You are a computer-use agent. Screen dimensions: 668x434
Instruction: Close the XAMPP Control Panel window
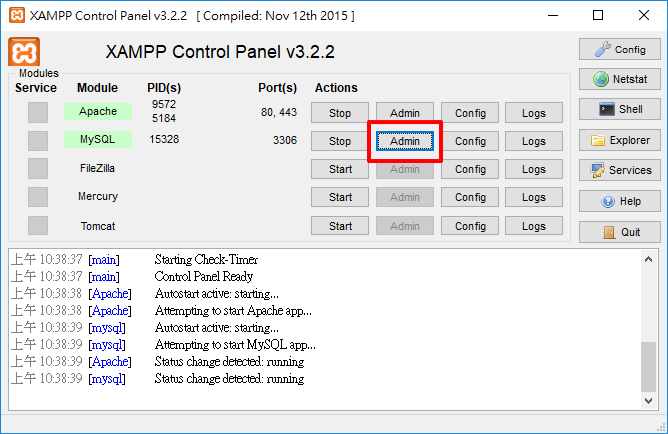(644, 15)
